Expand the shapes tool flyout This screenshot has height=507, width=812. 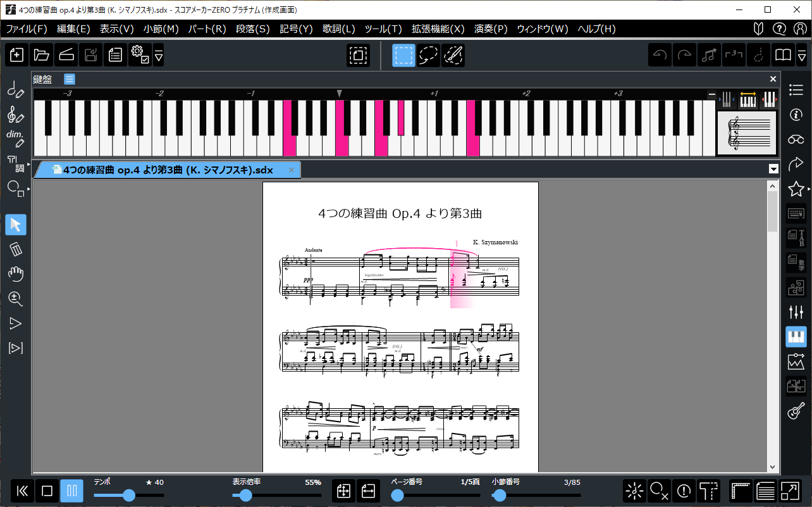pyautogui.click(x=29, y=189)
